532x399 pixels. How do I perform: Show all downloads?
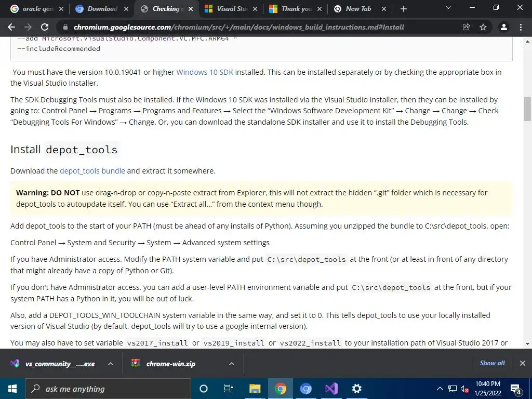point(493,363)
